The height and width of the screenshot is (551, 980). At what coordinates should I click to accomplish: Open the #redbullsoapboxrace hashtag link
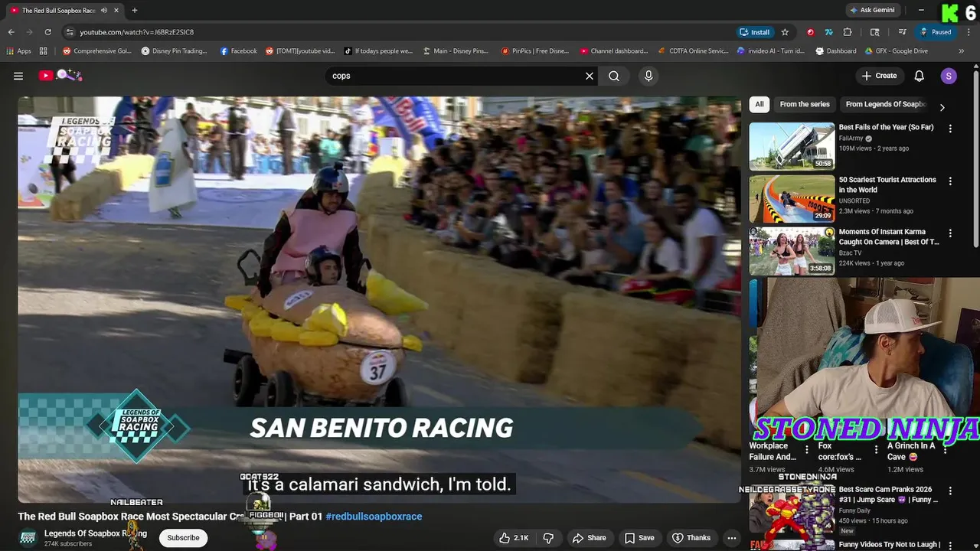pos(374,517)
